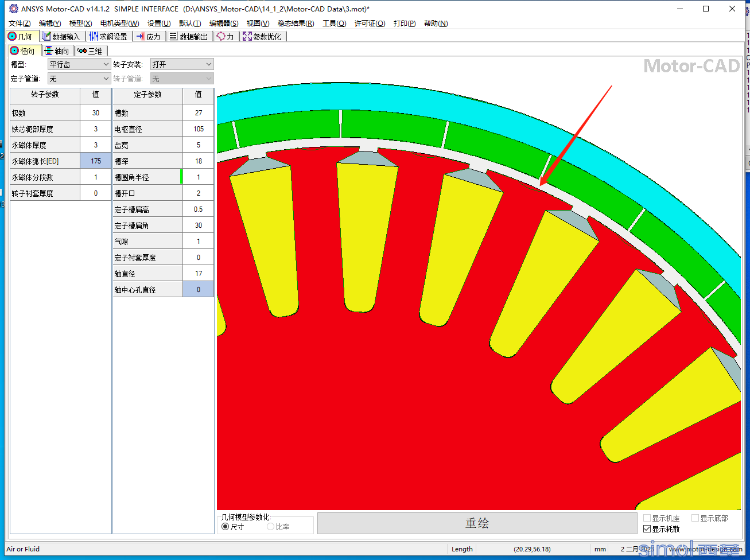
Task: Open the 几何 geometry tab
Action: click(20, 36)
